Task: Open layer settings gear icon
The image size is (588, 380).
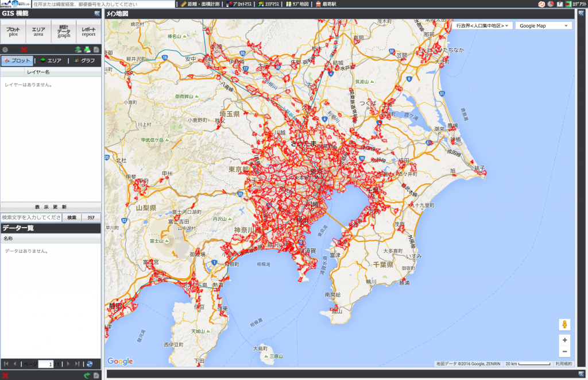Action: (x=5, y=50)
